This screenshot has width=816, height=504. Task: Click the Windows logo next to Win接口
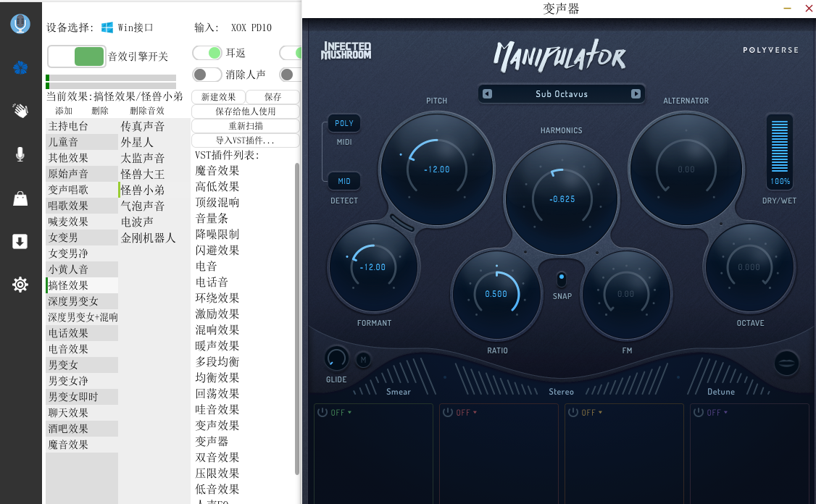click(x=107, y=28)
